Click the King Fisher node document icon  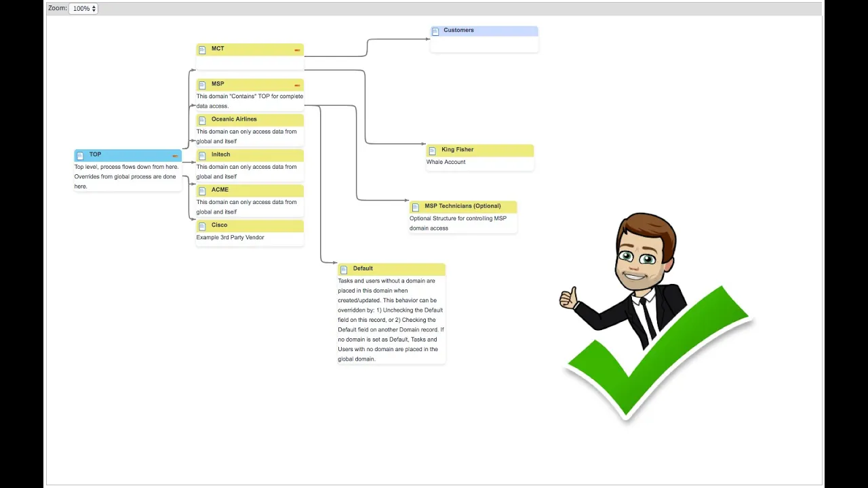(x=432, y=150)
